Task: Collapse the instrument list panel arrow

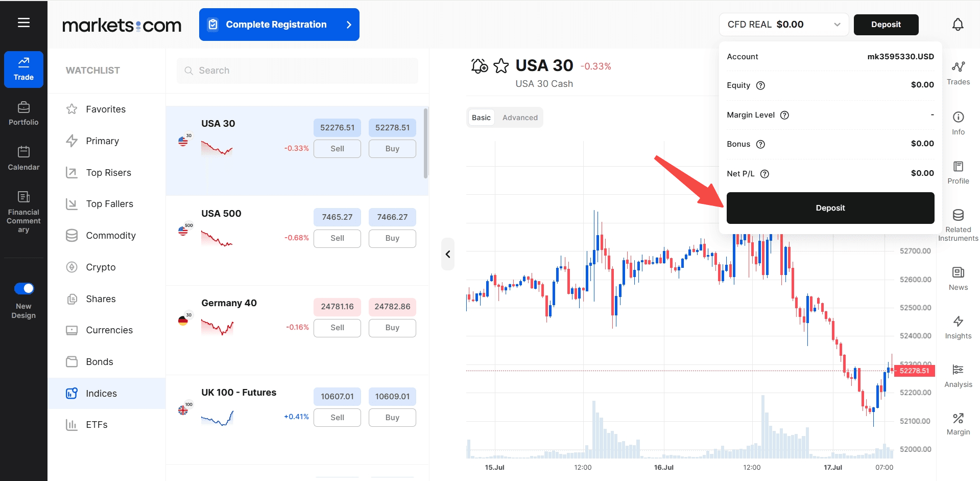Action: (448, 254)
